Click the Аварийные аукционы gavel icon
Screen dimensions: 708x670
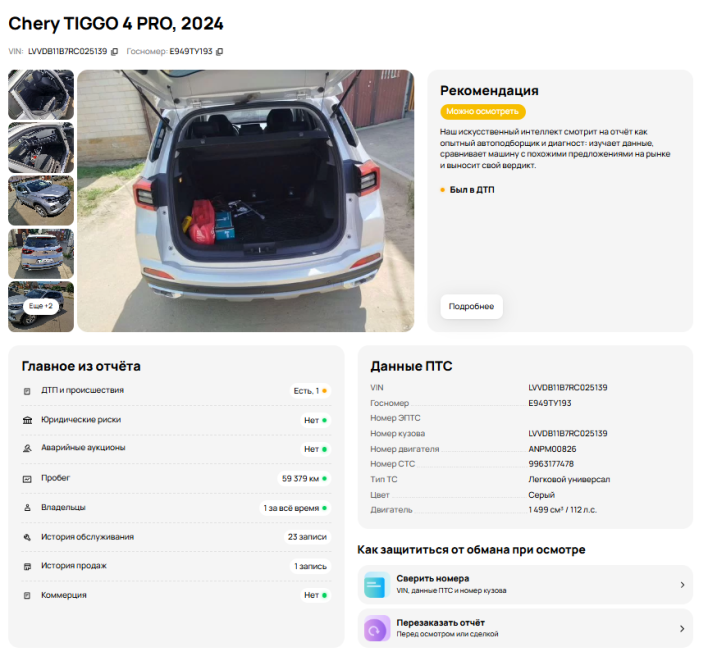click(x=27, y=448)
